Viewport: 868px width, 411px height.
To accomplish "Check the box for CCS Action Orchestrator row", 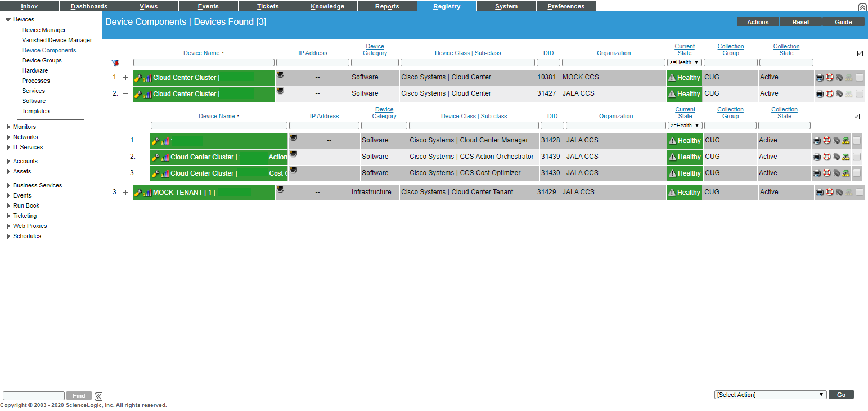I will point(857,157).
